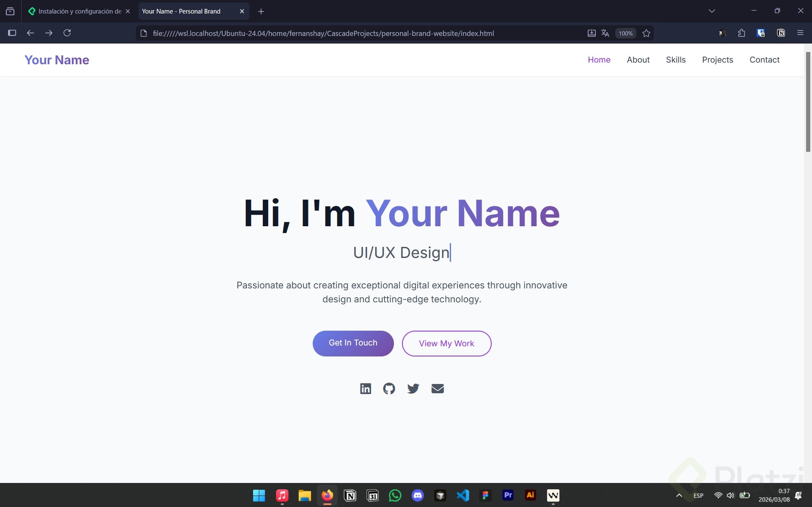Open the GitHub social icon
Image resolution: width=812 pixels, height=507 pixels.
389,389
